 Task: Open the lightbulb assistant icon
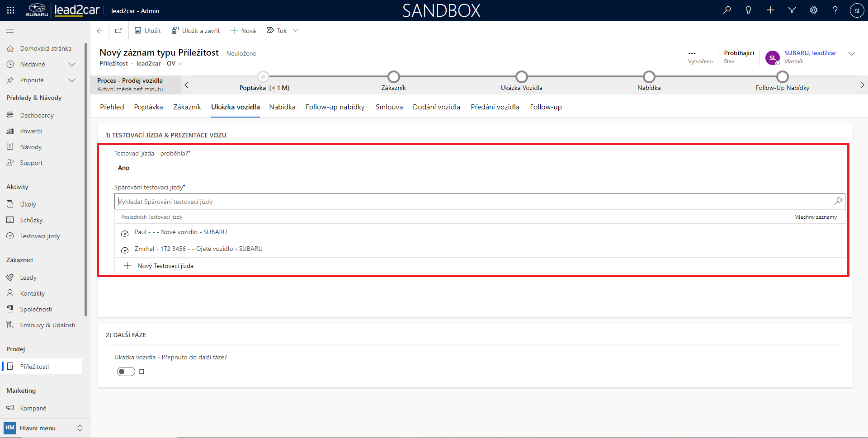pos(749,10)
